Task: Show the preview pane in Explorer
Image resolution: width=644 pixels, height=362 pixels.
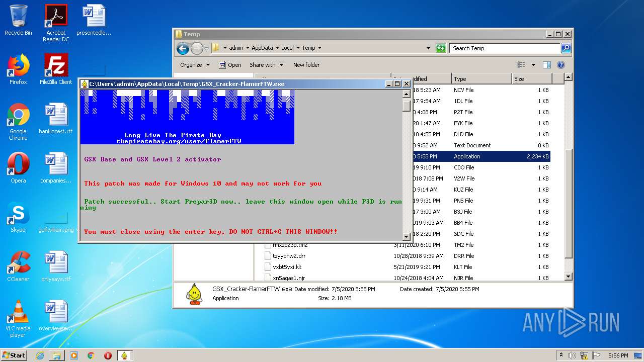Action: coord(547,65)
